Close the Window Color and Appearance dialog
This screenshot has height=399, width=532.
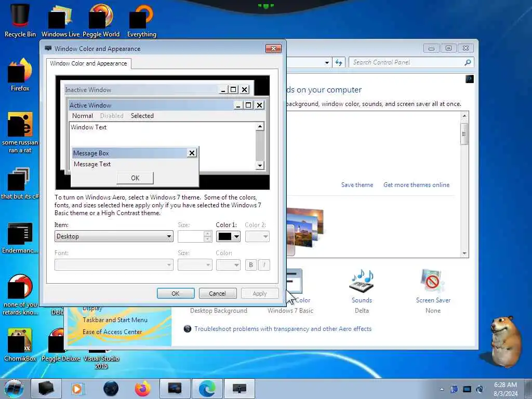click(x=273, y=48)
